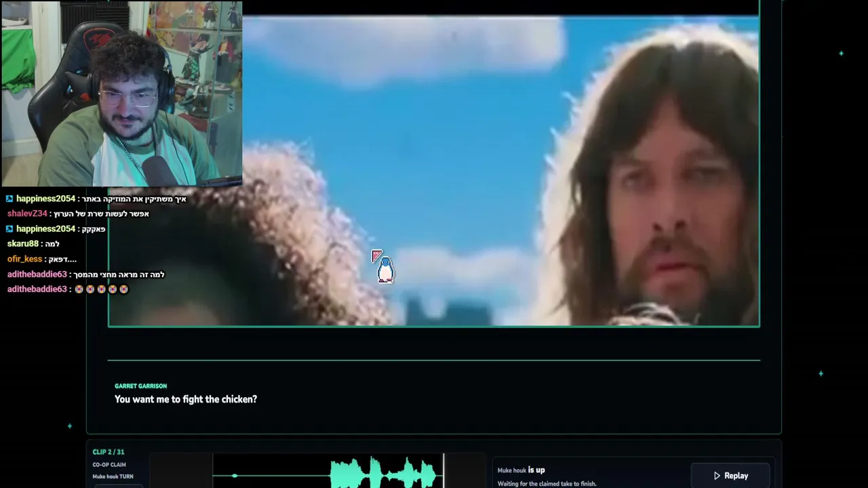Click the white playhead line on the waveform
Image resolution: width=868 pixels, height=488 pixels.
click(443, 471)
